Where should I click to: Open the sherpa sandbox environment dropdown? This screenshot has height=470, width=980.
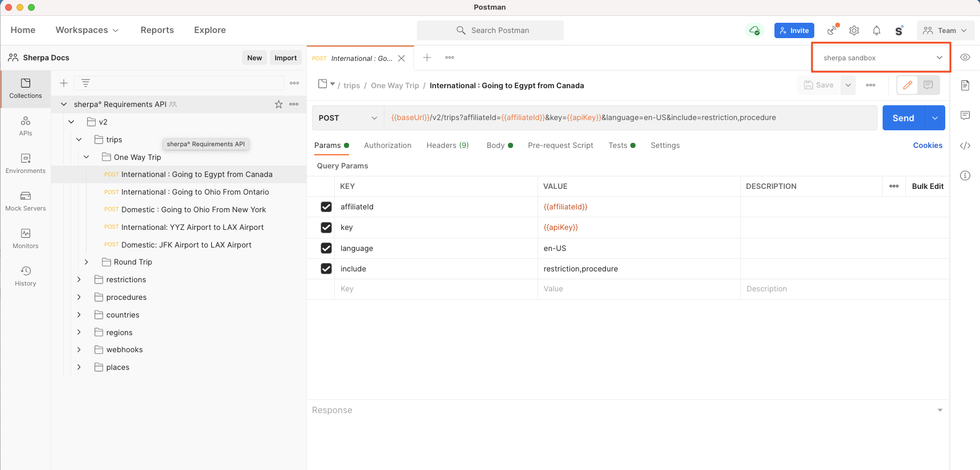pyautogui.click(x=881, y=57)
